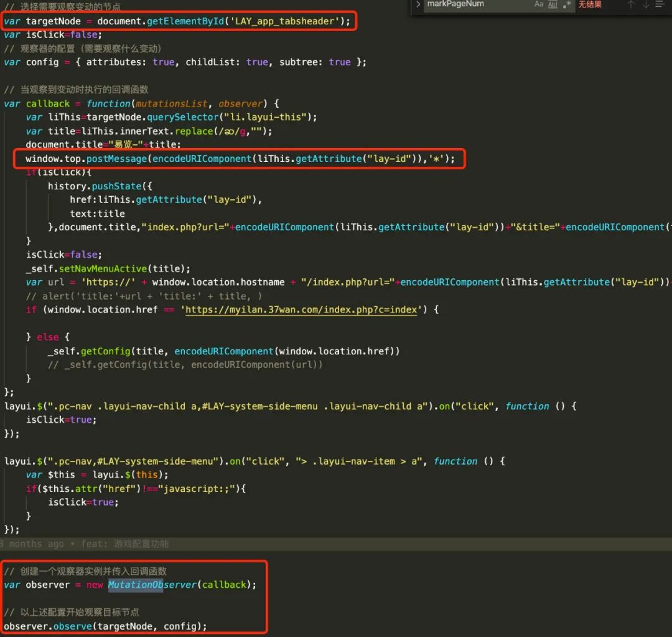672x637 pixels.
Task: Click 'replace' in the title=liThis.innerText line
Action: [194, 131]
